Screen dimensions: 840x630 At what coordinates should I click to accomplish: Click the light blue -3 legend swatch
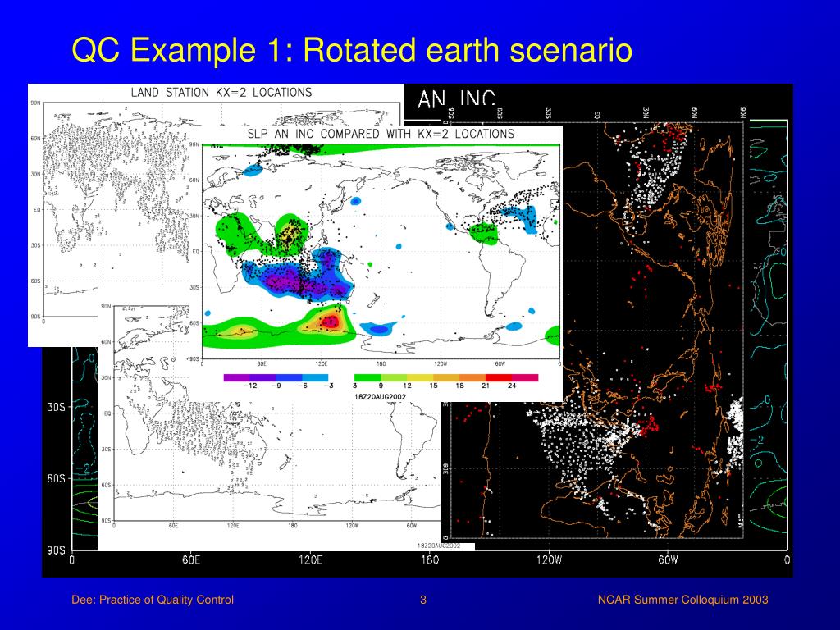tap(316, 377)
